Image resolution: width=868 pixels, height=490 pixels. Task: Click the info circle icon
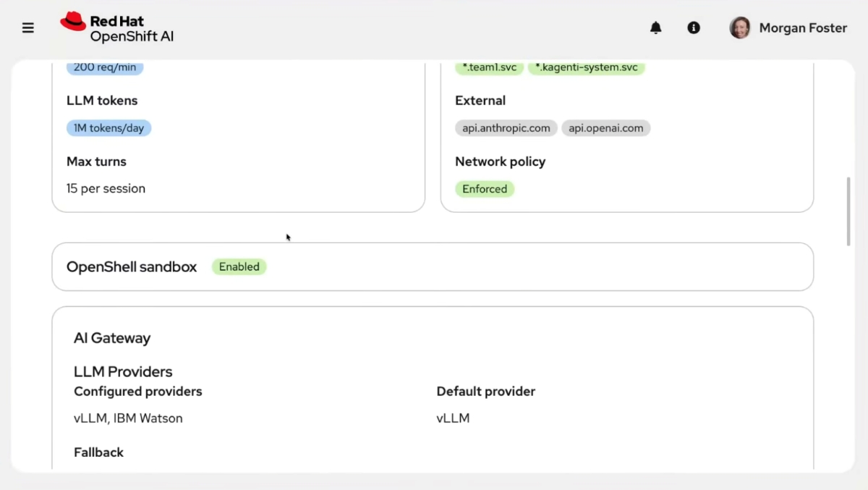(x=694, y=28)
